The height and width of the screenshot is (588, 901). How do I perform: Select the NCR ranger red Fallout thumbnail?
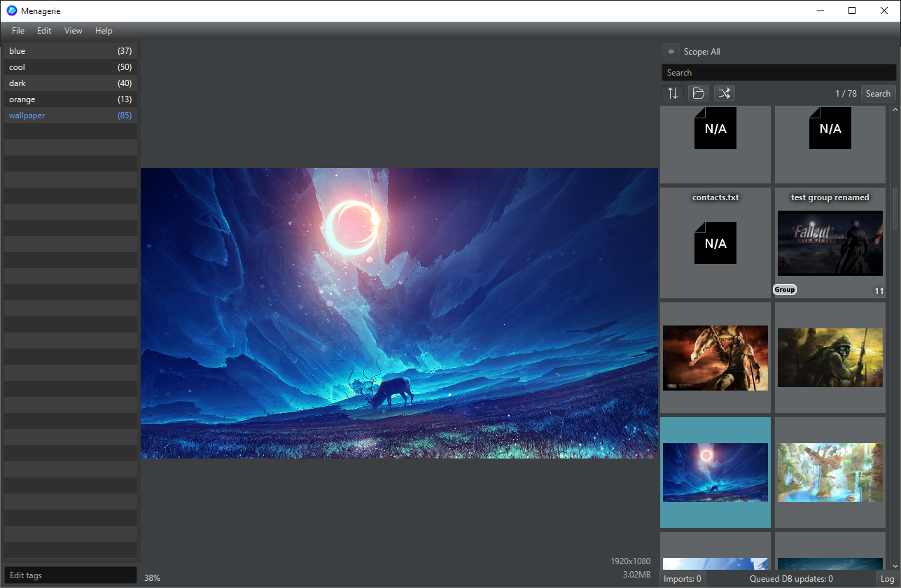click(x=715, y=358)
